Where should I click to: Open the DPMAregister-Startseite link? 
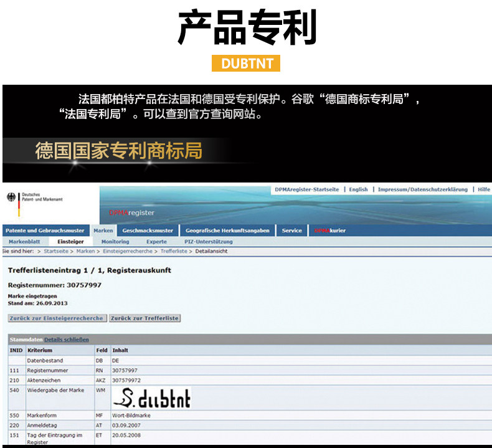click(x=307, y=189)
